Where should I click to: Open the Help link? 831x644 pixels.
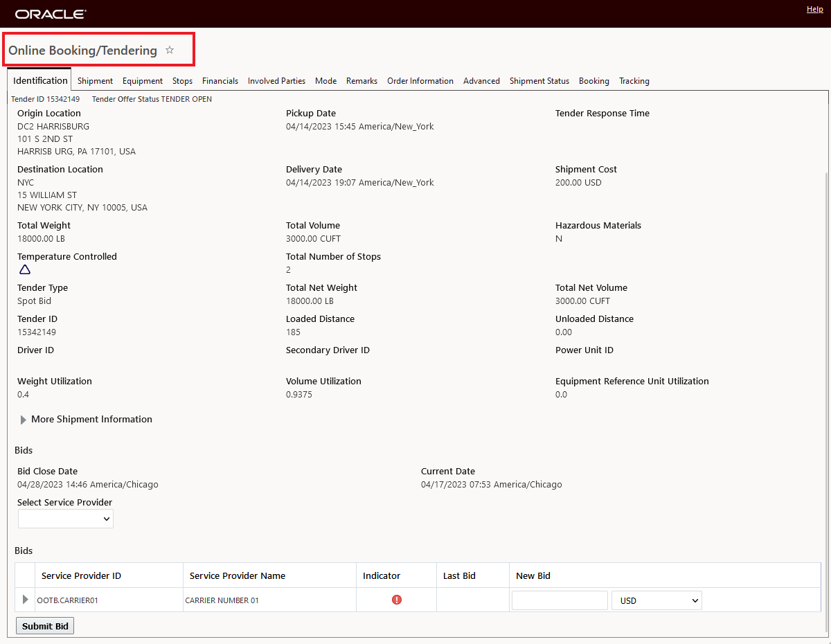(x=815, y=10)
